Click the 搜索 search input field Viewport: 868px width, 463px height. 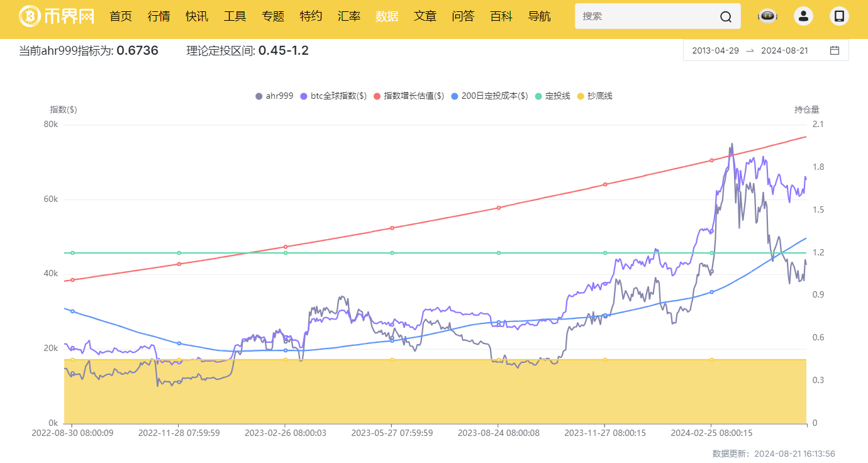coord(648,16)
